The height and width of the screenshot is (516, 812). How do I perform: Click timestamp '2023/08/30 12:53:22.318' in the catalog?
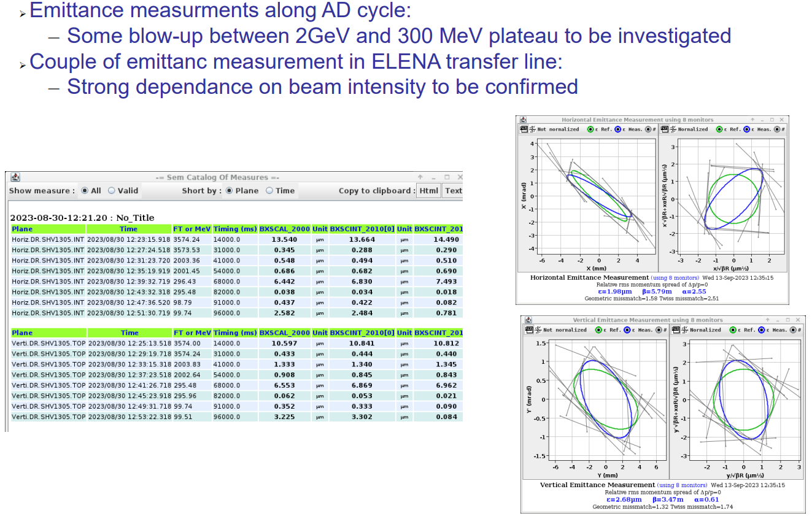pyautogui.click(x=129, y=417)
